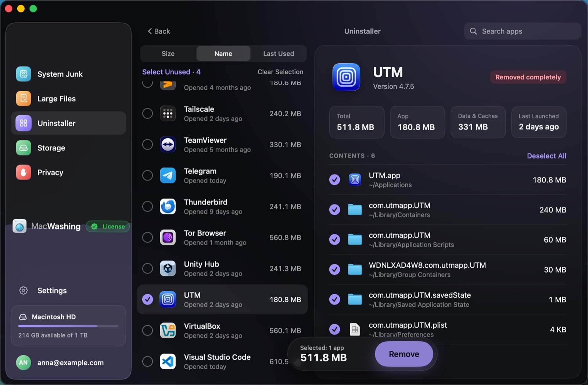Click the anna@example.com account text
The image size is (588, 385).
tap(71, 363)
